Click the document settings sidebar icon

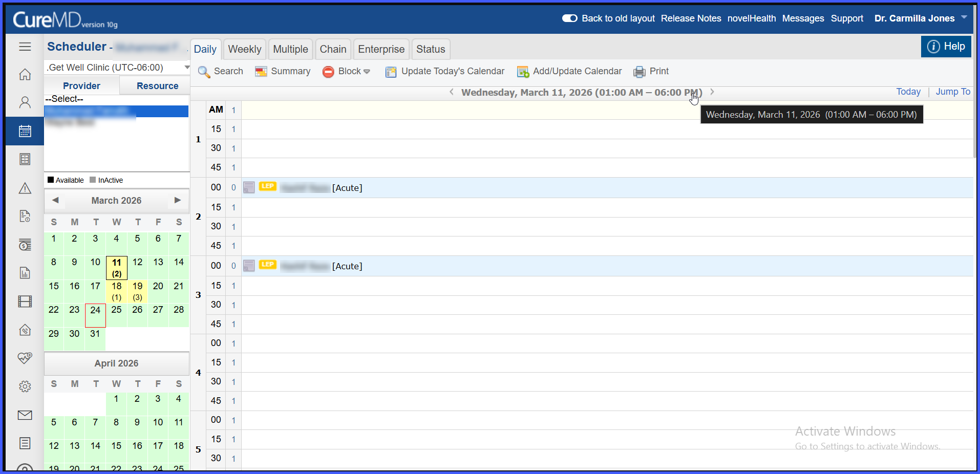pos(25,216)
